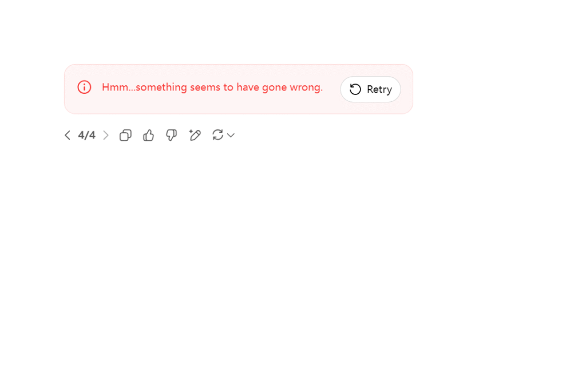This screenshot has height=392, width=586.
Task: Click the word 'Hmm' in error text
Action: [114, 88]
